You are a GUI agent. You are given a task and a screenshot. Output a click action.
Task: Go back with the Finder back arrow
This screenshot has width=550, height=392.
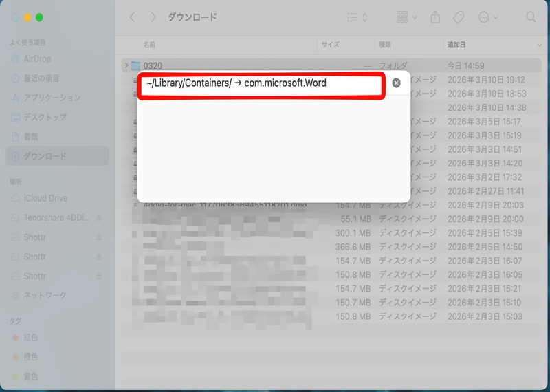[x=132, y=17]
